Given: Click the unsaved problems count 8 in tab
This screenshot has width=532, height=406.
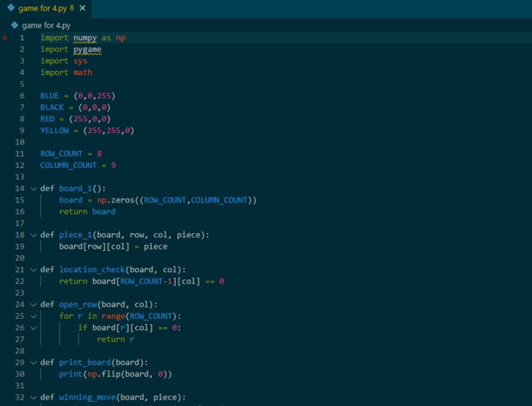Looking at the screenshot, I should click(x=72, y=8).
